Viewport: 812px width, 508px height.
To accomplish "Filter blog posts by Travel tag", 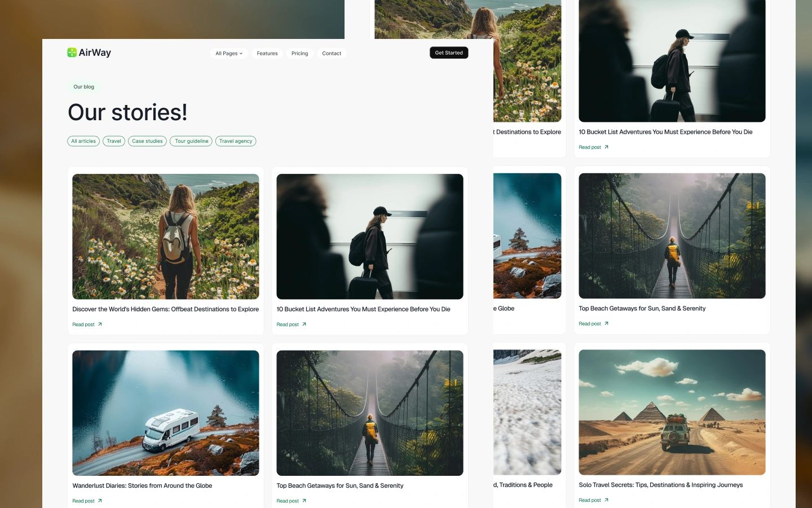I will [x=114, y=141].
